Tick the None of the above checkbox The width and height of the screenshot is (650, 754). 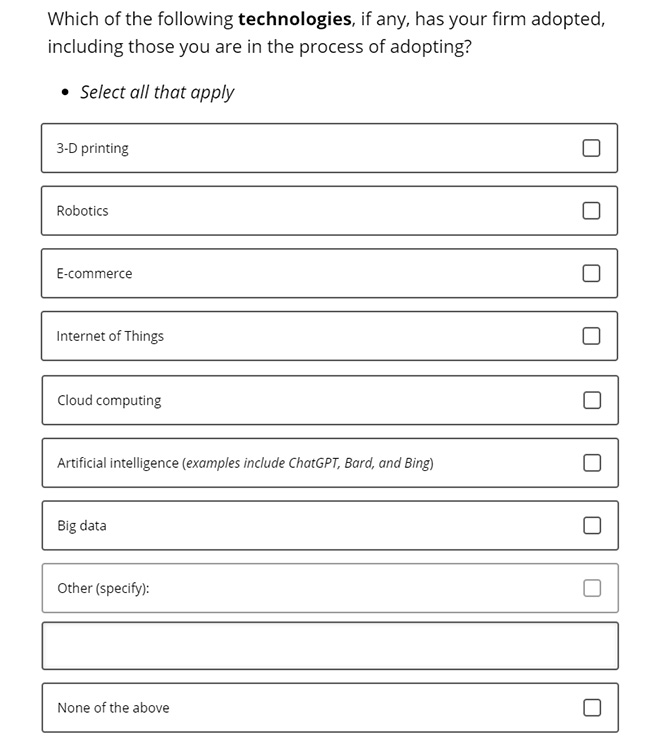pyautogui.click(x=592, y=707)
